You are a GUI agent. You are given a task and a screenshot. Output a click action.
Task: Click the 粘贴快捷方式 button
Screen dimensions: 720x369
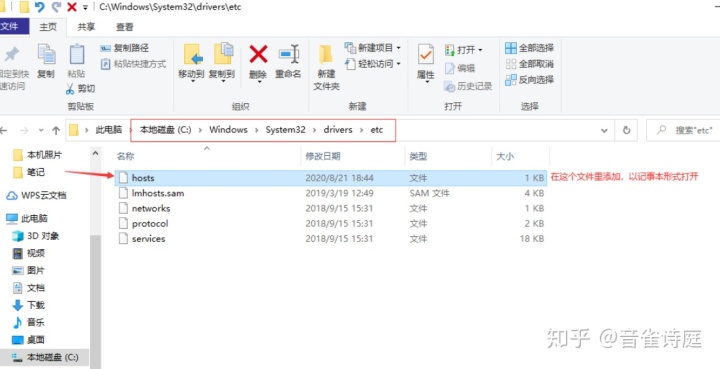click(x=133, y=64)
